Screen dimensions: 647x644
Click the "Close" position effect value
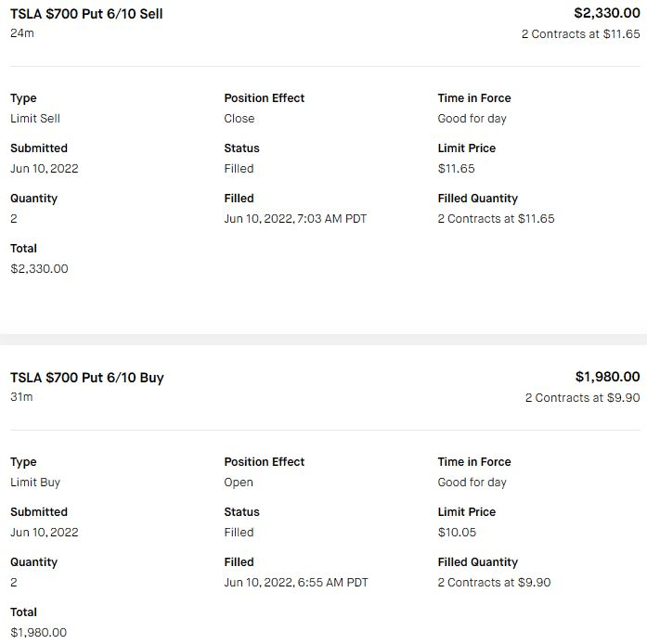[239, 119]
